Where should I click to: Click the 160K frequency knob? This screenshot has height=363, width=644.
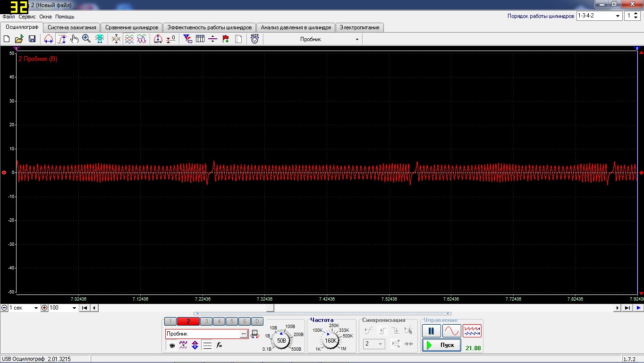click(330, 340)
